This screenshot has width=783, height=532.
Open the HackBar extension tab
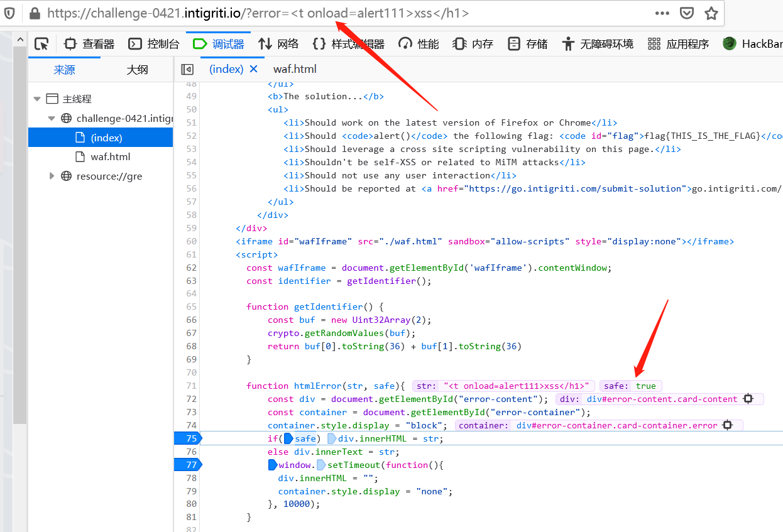tap(753, 44)
